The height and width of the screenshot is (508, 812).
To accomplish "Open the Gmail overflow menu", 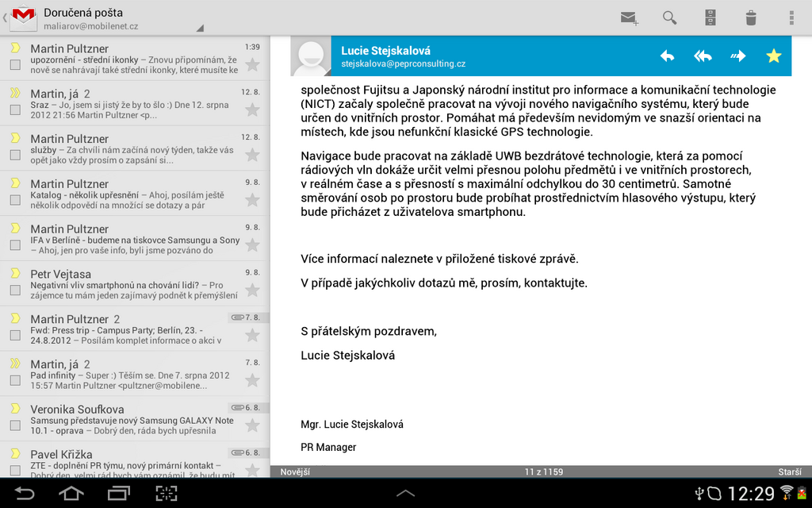I will tap(791, 17).
